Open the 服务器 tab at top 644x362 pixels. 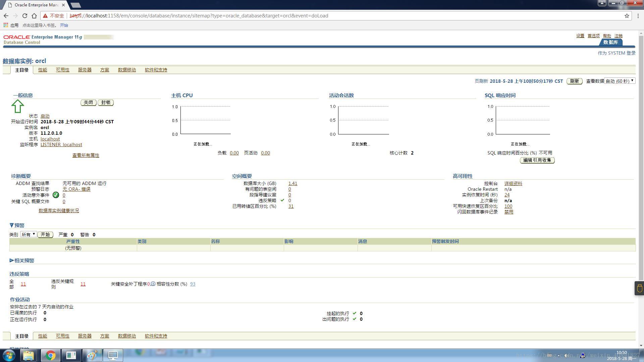(x=85, y=70)
